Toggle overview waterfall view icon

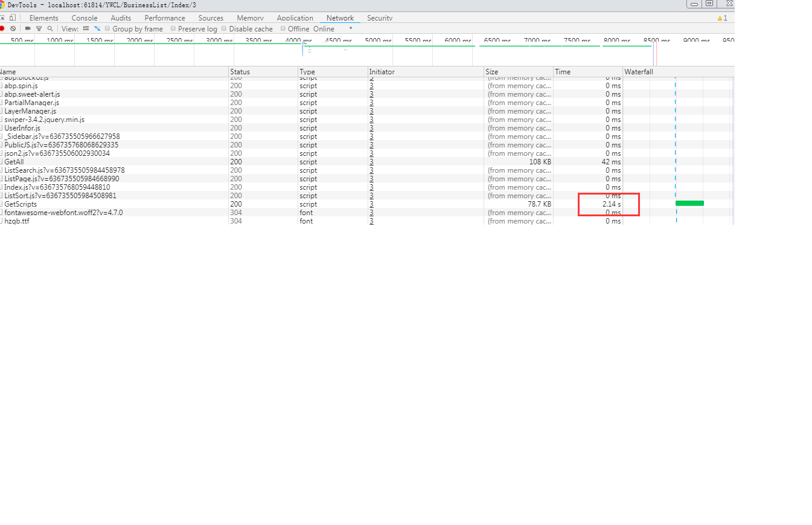[97, 28]
